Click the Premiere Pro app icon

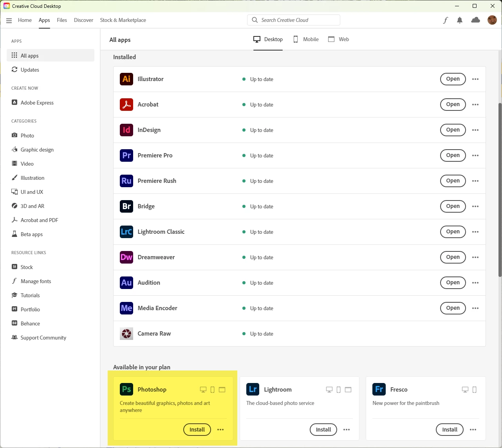coord(126,155)
